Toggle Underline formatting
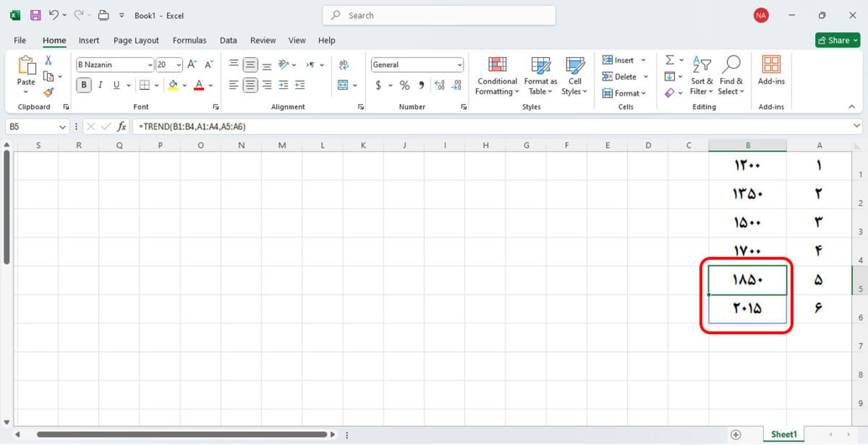 [117, 85]
